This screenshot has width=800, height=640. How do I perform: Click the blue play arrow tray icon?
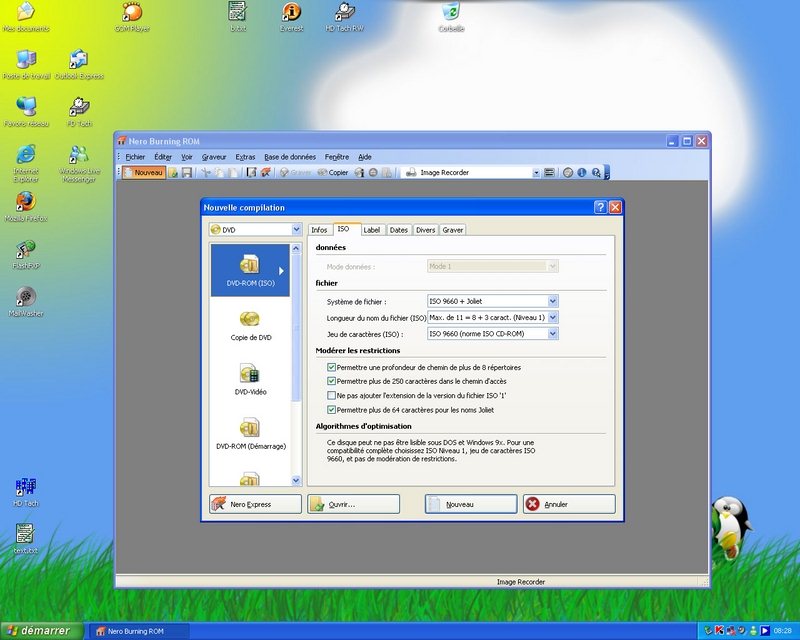coord(764,631)
